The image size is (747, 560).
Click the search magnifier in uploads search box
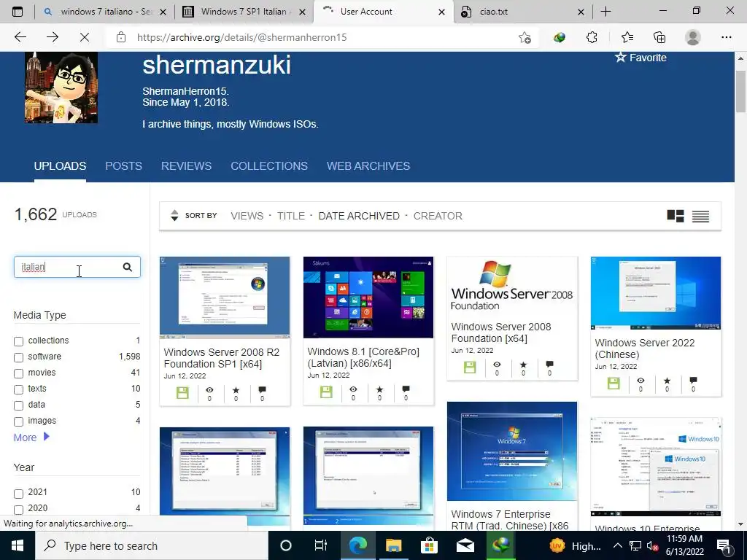pos(127,267)
